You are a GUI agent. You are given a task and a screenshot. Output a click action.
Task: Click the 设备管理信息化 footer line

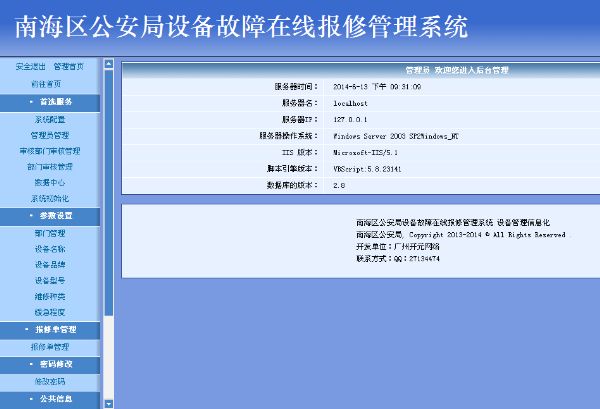click(453, 222)
